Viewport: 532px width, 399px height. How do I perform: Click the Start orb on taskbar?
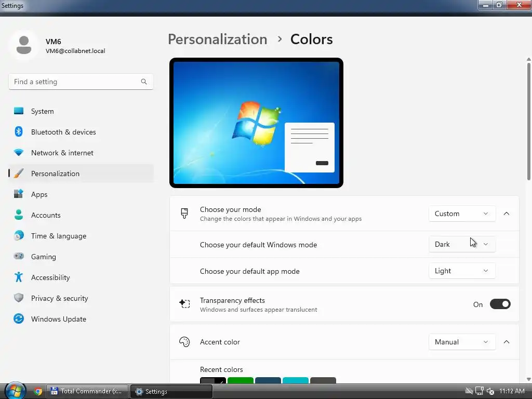[x=15, y=391]
